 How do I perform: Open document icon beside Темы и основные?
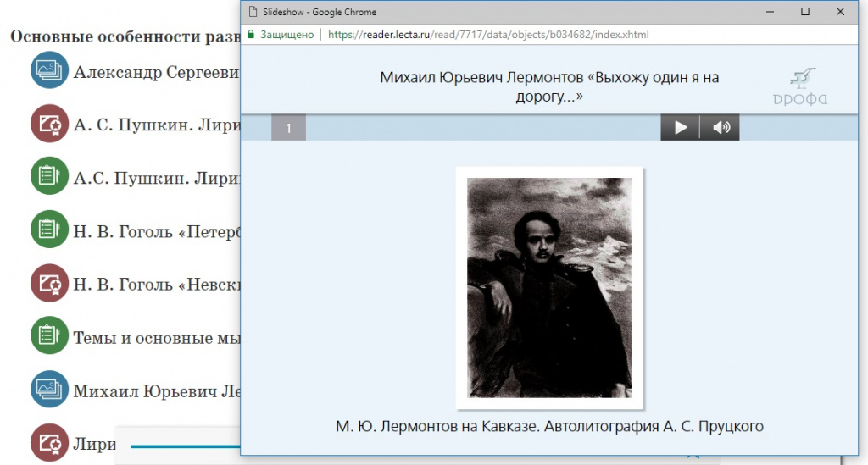coord(49,335)
